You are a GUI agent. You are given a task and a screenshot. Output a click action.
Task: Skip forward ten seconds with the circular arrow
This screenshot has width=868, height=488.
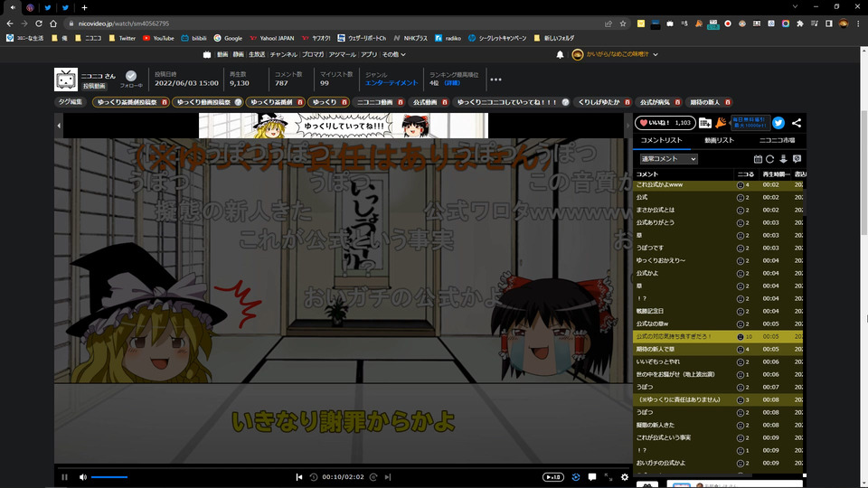tap(373, 477)
